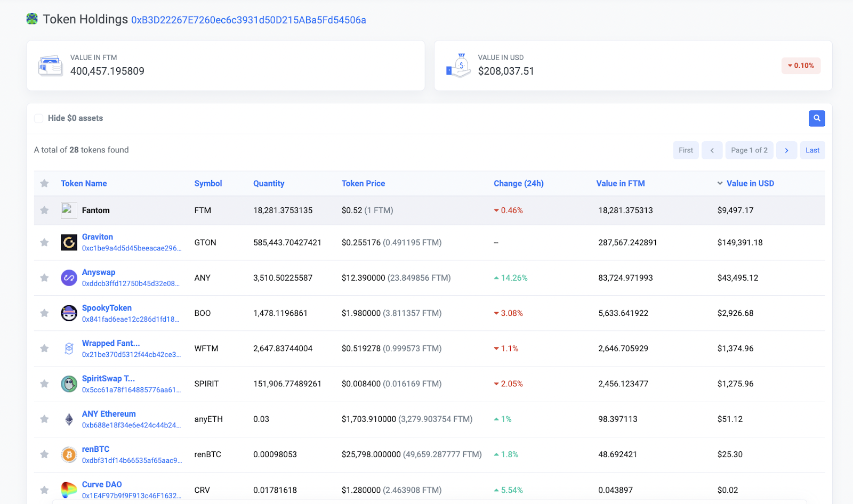This screenshot has width=853, height=504.
Task: Open the Wrapped Fant... token link
Action: [111, 343]
